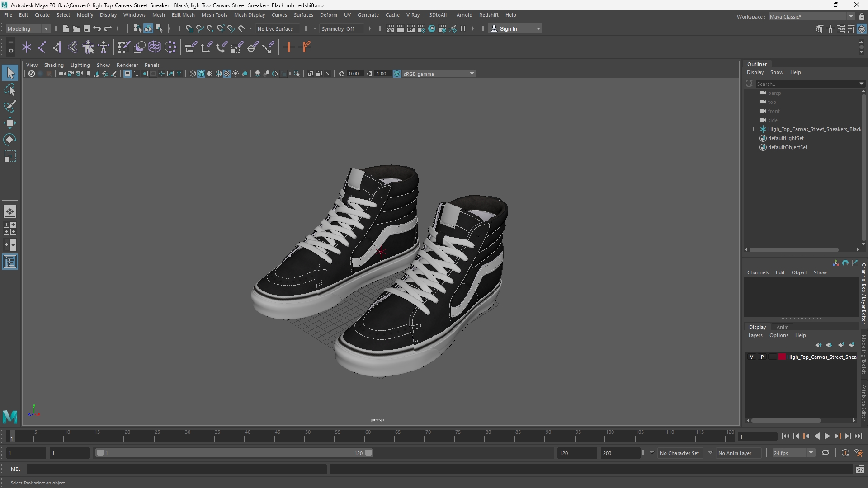Switch to single perspective view layout
Viewport: 868px width, 488px height.
click(x=10, y=211)
